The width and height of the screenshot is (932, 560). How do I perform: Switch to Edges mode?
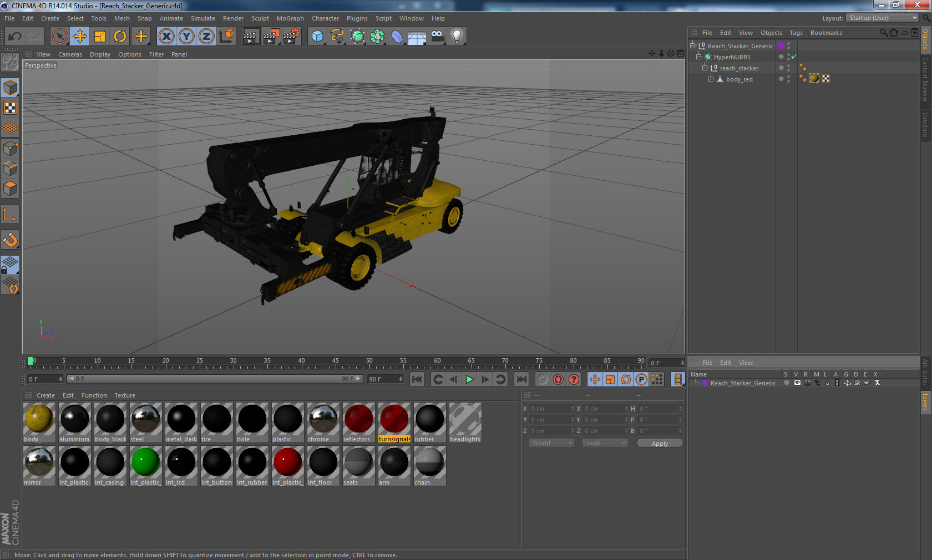point(11,169)
